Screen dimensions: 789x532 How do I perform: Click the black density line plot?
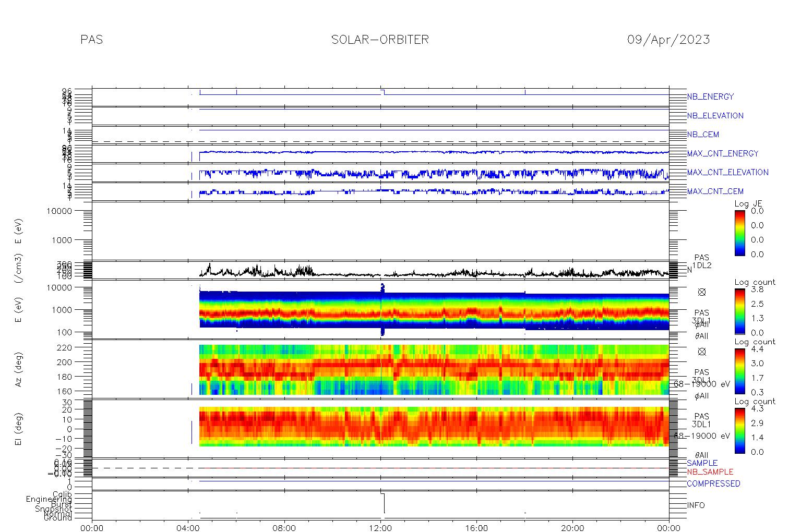pos(434,272)
